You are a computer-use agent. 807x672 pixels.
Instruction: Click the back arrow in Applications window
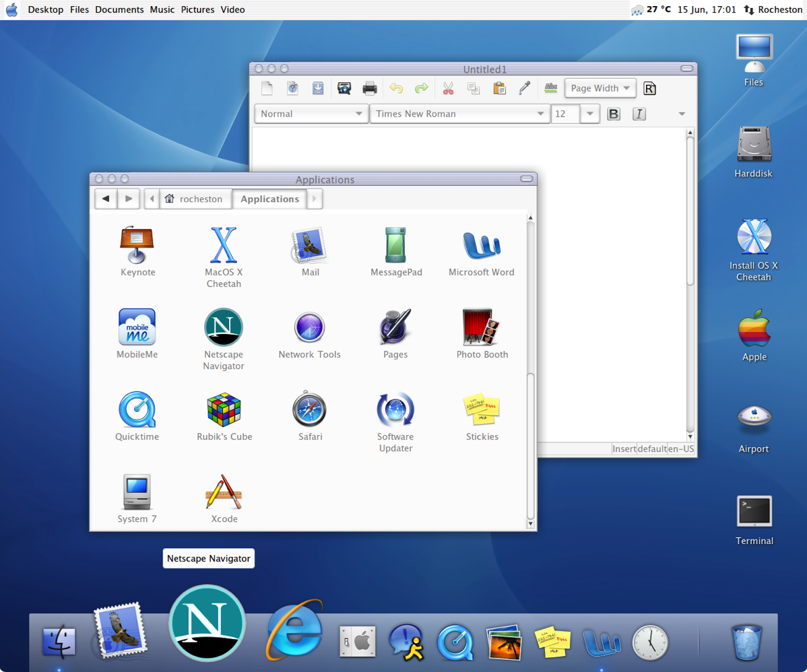[x=106, y=199]
